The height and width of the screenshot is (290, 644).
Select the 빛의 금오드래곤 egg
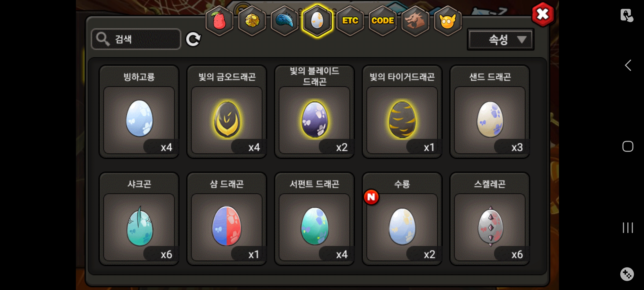(227, 112)
